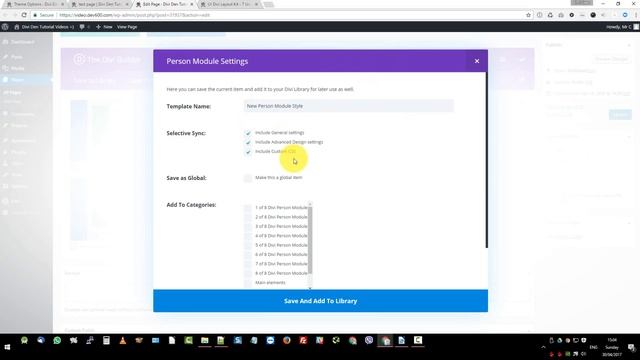
Task: Close the Person Module Settings dialog
Action: coord(477,61)
